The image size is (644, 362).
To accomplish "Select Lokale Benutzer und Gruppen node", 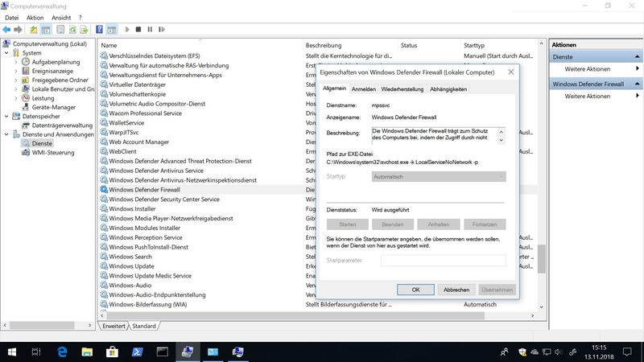I will (64, 89).
